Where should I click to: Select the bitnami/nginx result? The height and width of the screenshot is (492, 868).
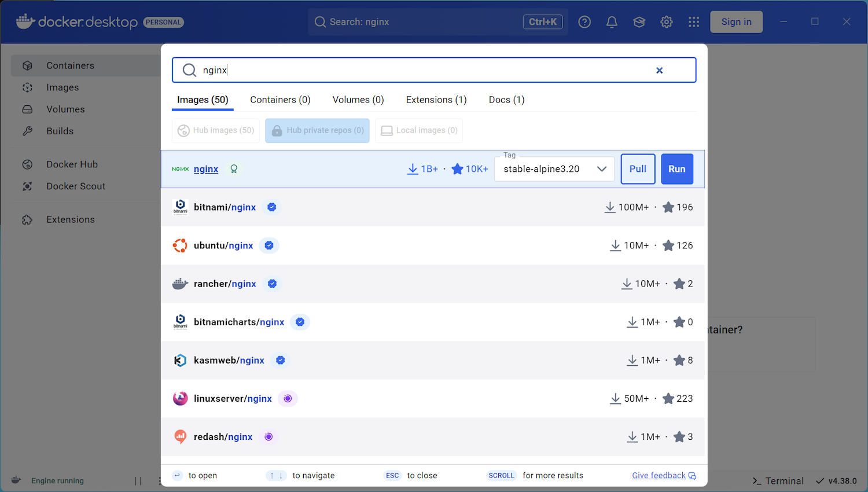[433, 207]
